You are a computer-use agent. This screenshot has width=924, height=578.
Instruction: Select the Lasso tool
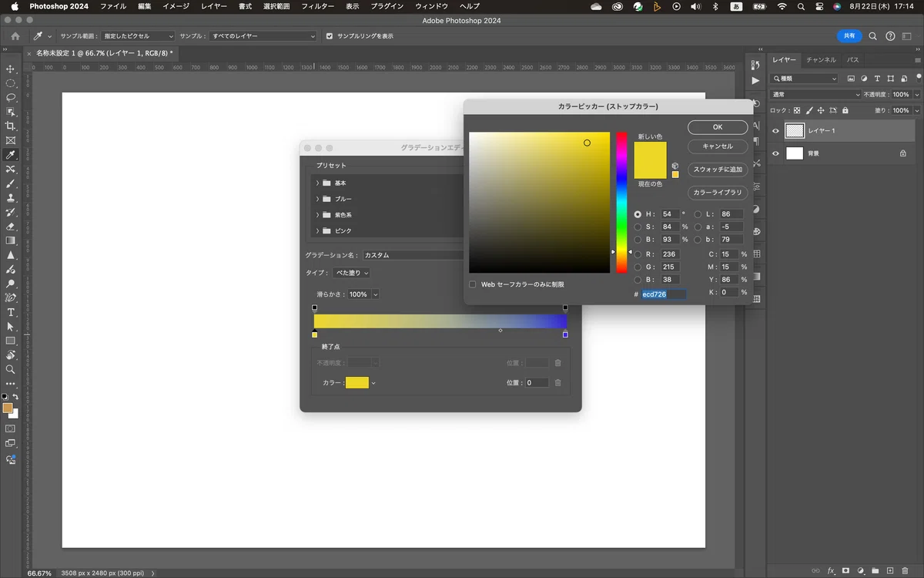(x=11, y=98)
